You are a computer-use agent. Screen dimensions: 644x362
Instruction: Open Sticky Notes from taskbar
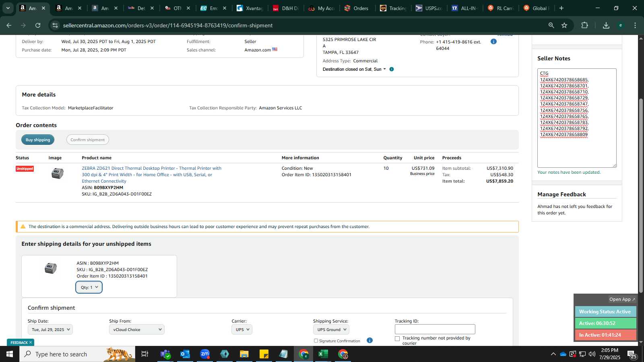(264, 354)
